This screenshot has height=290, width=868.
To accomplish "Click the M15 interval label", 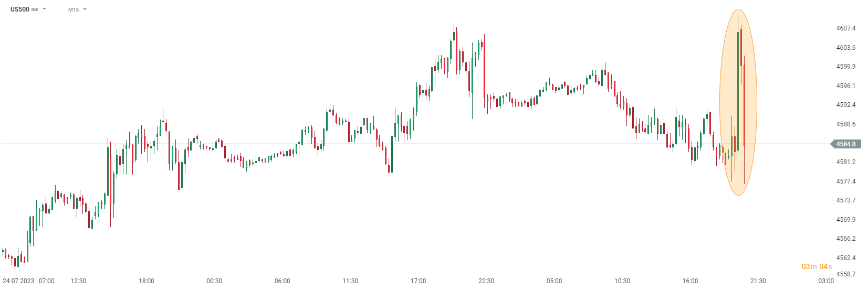I will [74, 9].
